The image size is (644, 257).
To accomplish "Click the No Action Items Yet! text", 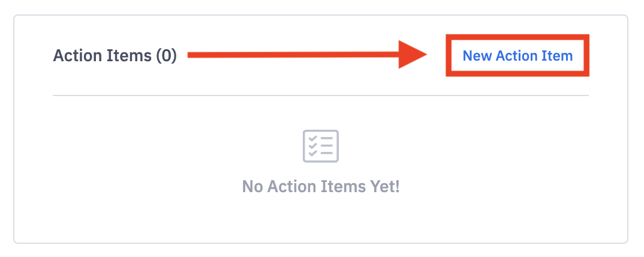I will (321, 186).
